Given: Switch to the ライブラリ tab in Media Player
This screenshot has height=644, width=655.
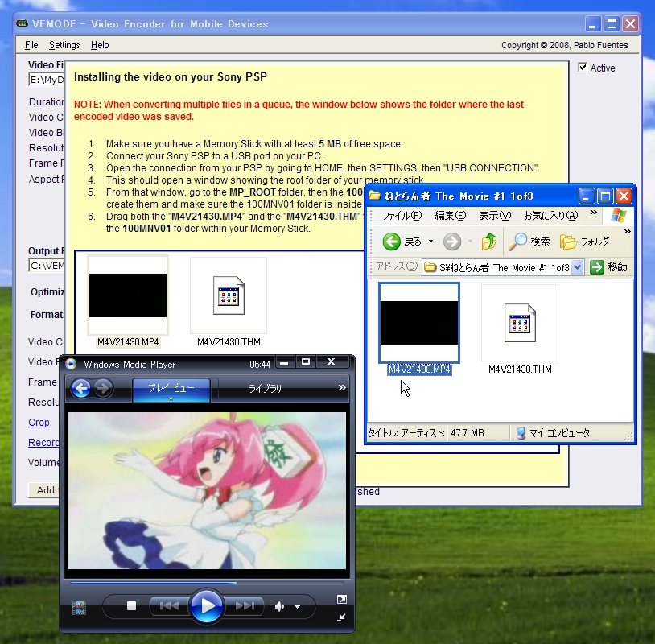Looking at the screenshot, I should 265,389.
